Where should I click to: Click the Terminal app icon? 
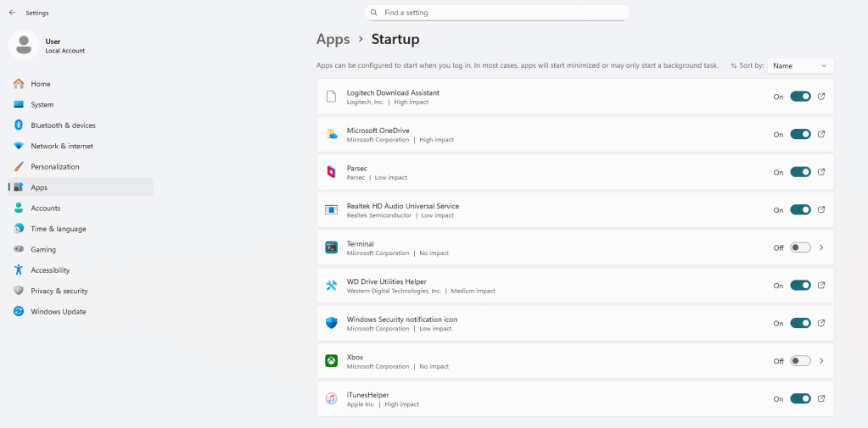331,247
